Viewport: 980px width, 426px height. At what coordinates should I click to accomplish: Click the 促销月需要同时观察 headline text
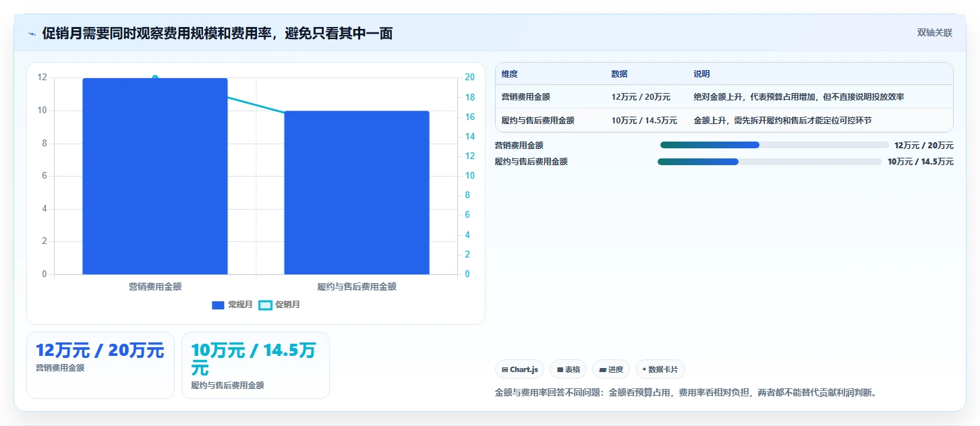(217, 33)
